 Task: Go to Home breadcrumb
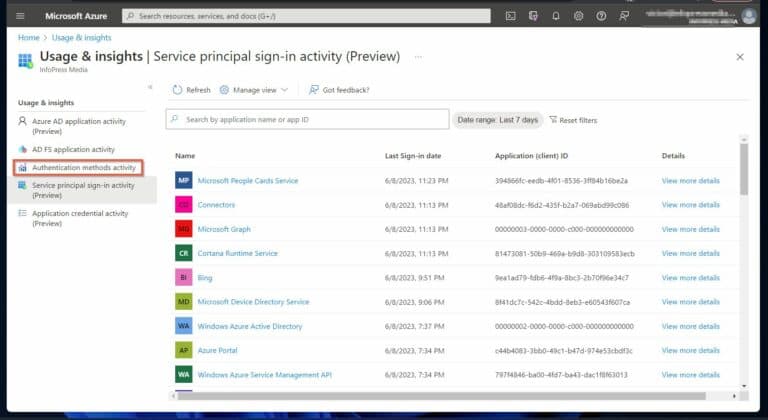[x=28, y=38]
